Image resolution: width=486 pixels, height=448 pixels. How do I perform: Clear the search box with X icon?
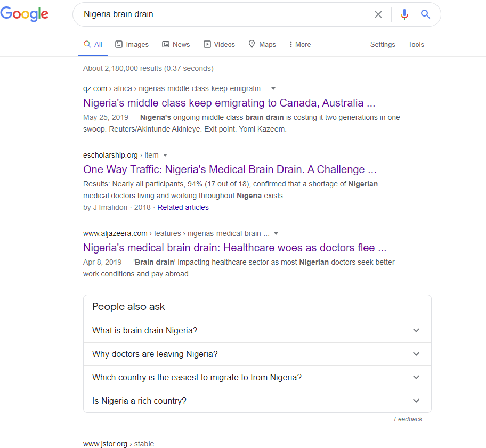coord(378,14)
